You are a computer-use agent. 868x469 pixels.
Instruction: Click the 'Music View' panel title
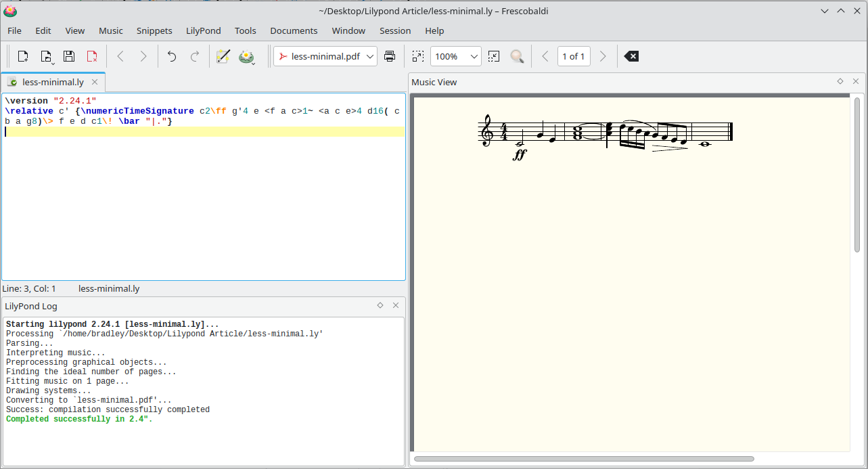[x=434, y=82]
